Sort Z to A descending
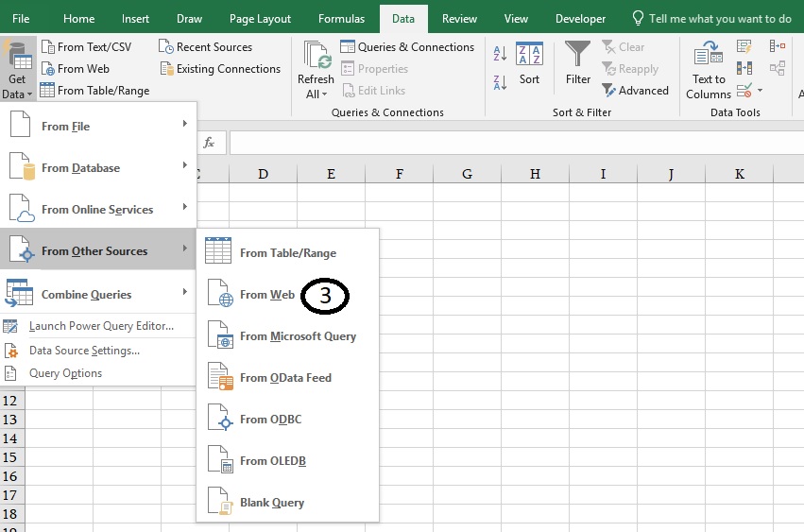 click(x=500, y=82)
